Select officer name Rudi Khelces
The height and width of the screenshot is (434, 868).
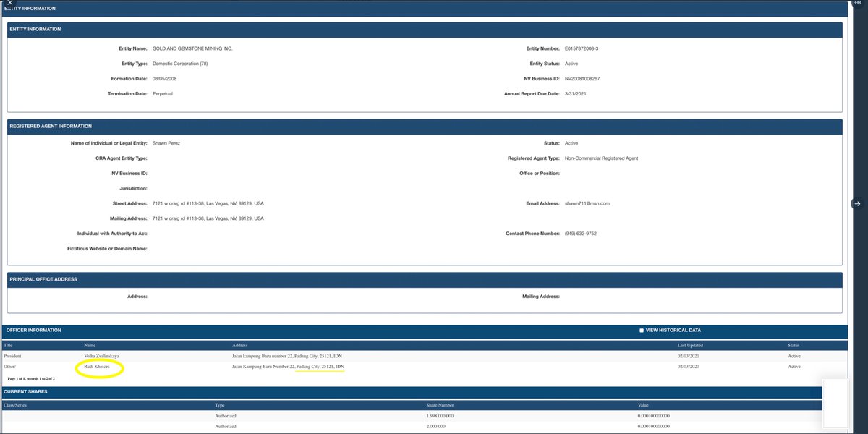pos(98,367)
